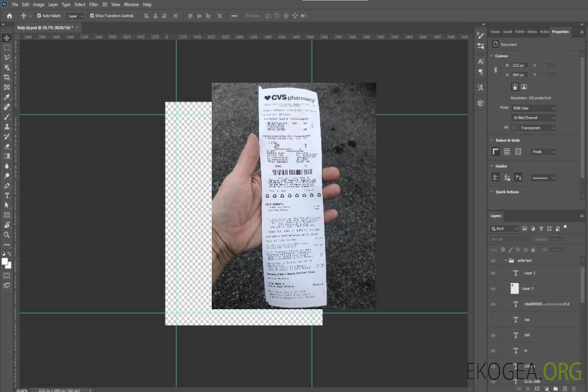Click the canvas width W input field
Screen dimensions: 588x392
point(519,65)
